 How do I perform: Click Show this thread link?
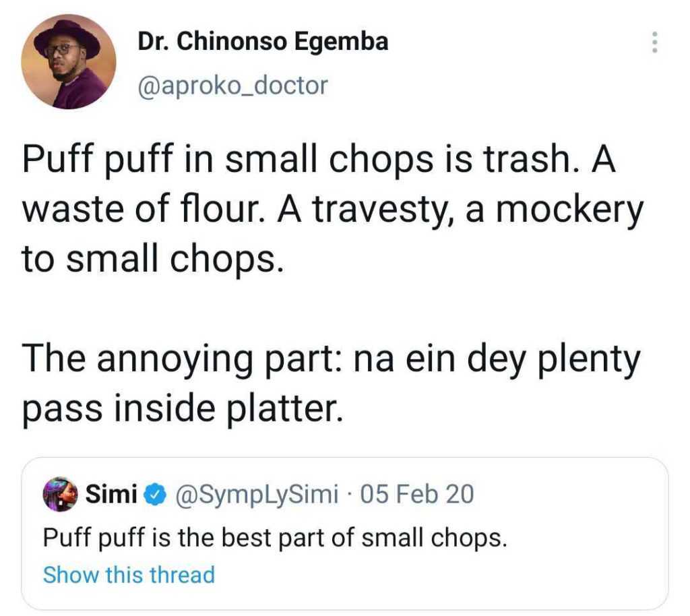click(x=129, y=575)
